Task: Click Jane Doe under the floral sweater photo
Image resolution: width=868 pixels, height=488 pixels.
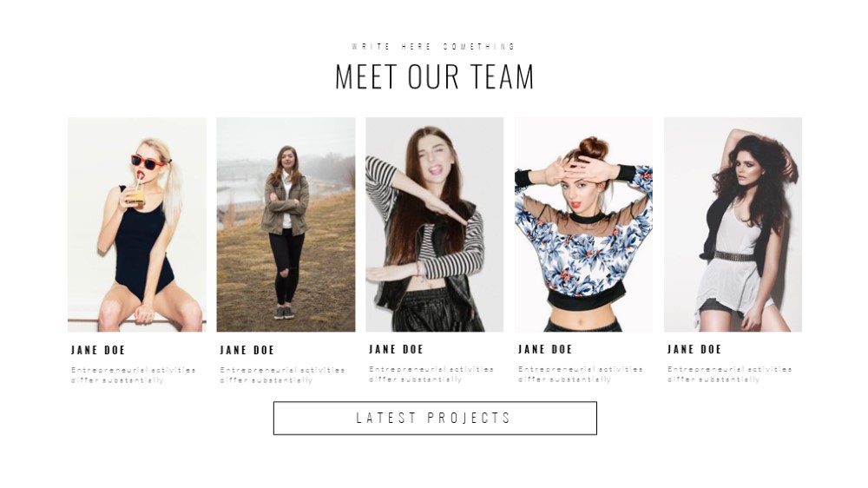Action: 545,350
